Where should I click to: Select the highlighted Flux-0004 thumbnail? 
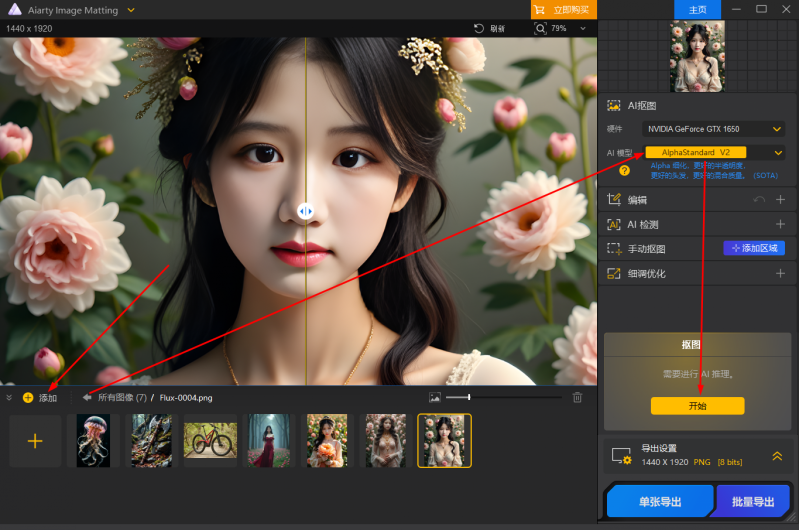click(x=444, y=441)
